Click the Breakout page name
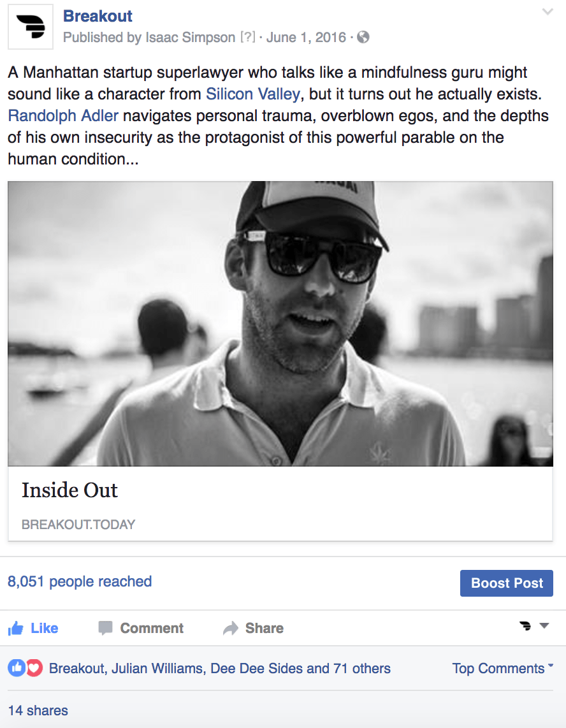Image resolution: width=566 pixels, height=728 pixels. pos(98,16)
